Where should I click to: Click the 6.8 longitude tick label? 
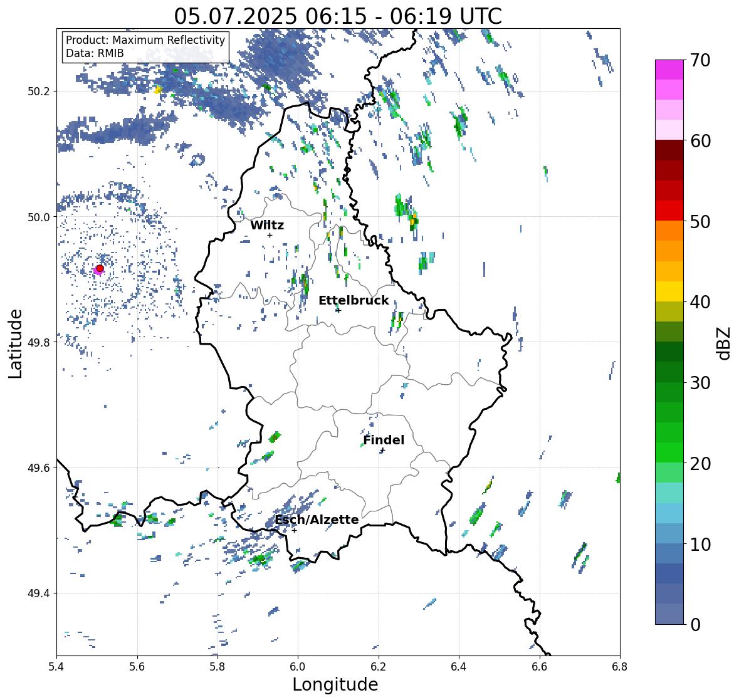[x=620, y=667]
